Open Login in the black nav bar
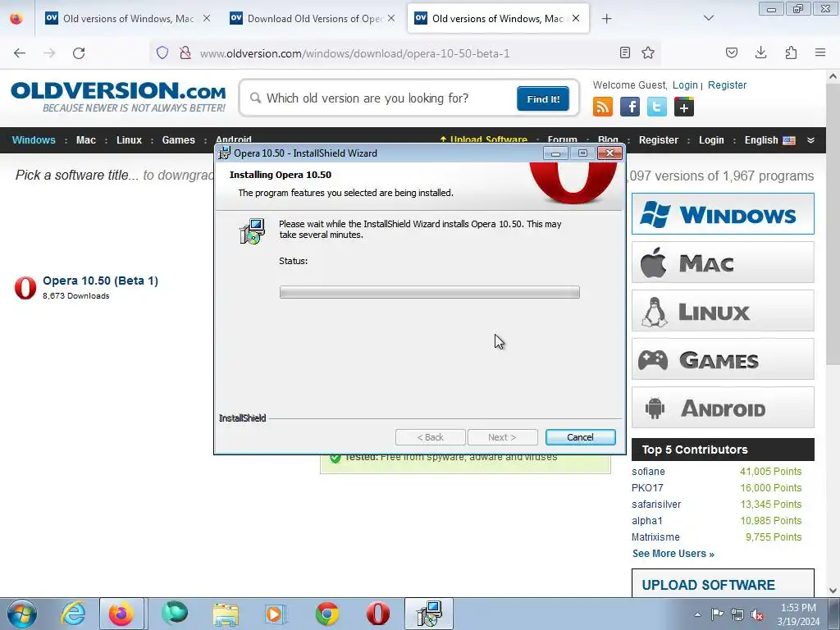The height and width of the screenshot is (630, 840). pos(711,140)
